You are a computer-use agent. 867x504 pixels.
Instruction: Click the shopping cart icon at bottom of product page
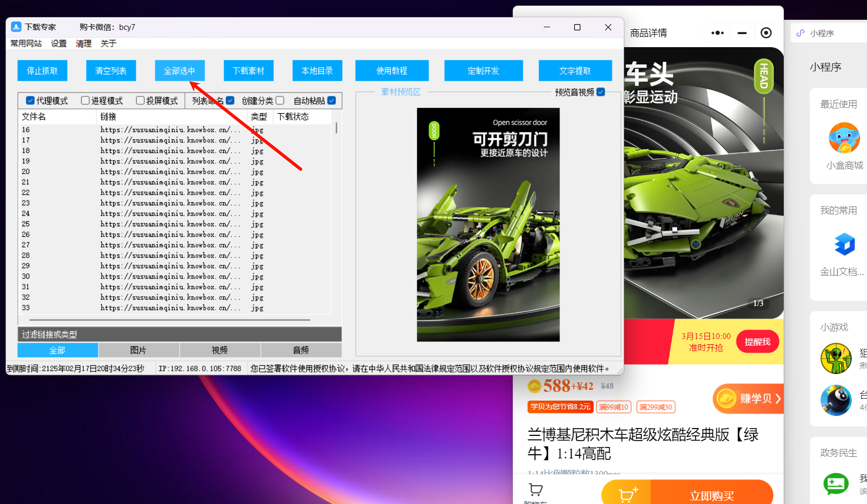click(535, 490)
